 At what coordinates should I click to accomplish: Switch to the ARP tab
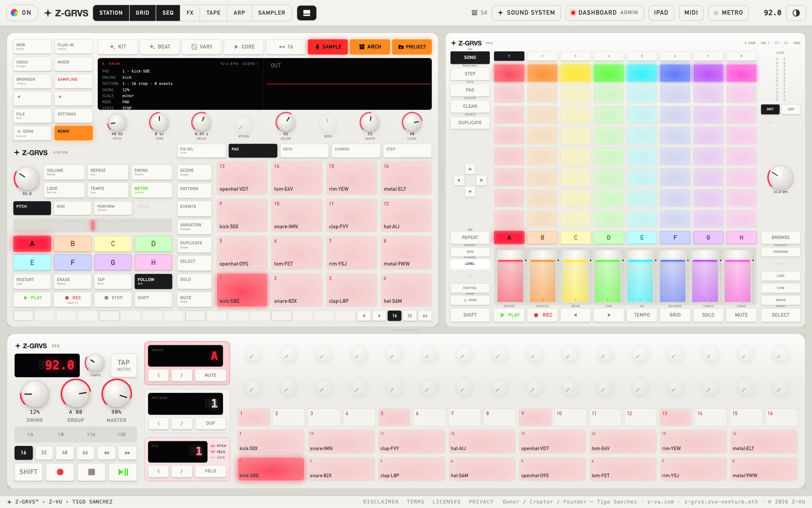(x=239, y=13)
